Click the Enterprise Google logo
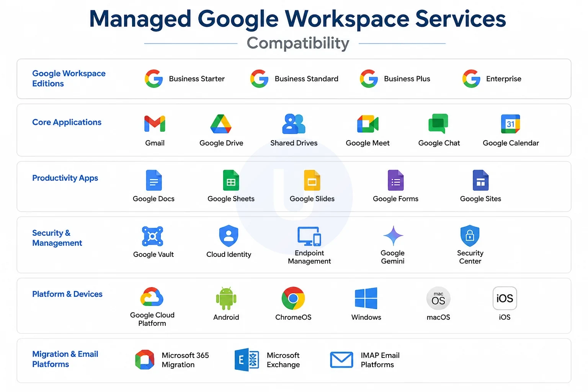The height and width of the screenshot is (392, 588). 471,78
